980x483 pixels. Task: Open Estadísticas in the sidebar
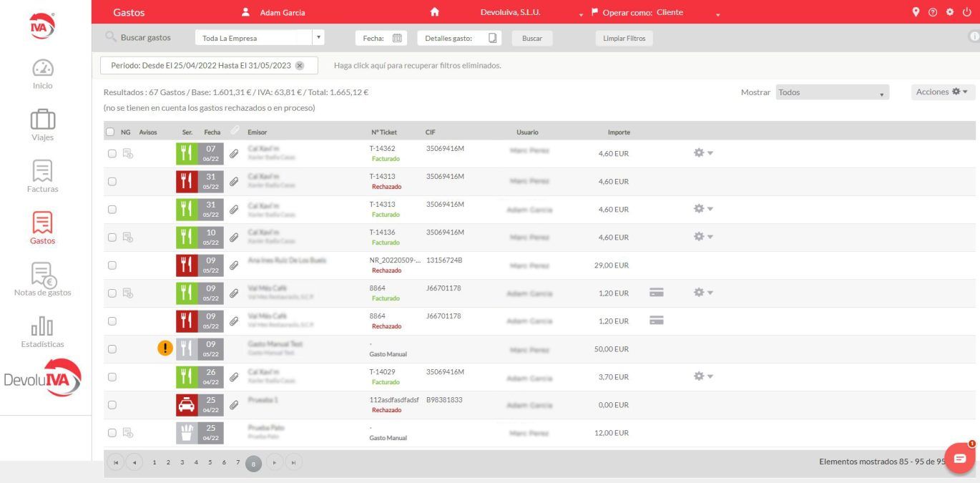click(x=43, y=331)
